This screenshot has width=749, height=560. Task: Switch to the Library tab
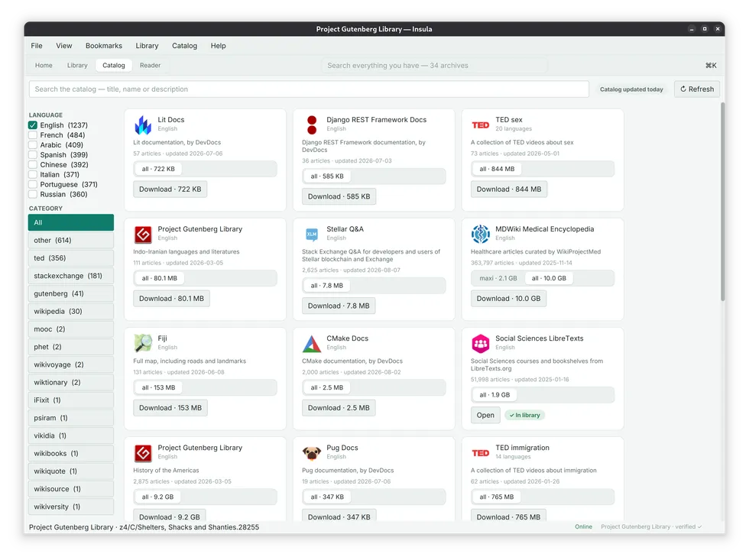point(77,66)
